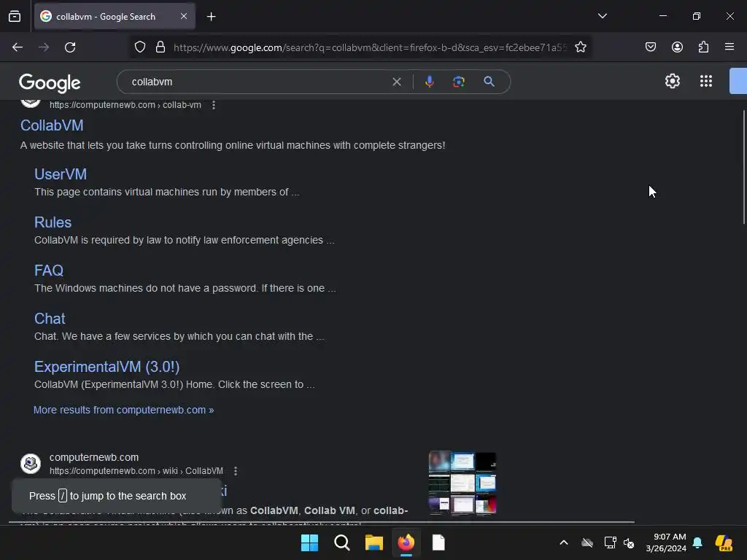Open the CollabVM result title
Screen dimensions: 747x560
(52, 125)
